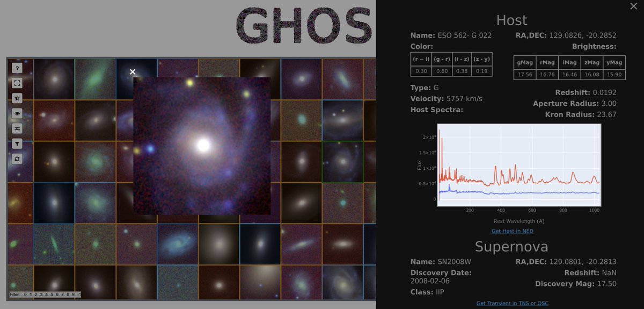644x309 pixels.
Task: Click the supernova Class IIP text
Action: click(428, 292)
